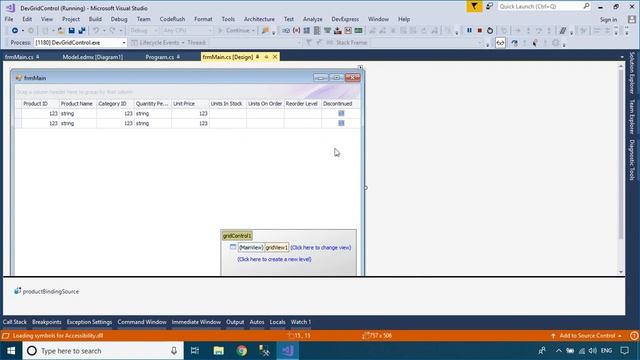Select the gridControl1 label tag
The height and width of the screenshot is (360, 640).
click(237, 236)
